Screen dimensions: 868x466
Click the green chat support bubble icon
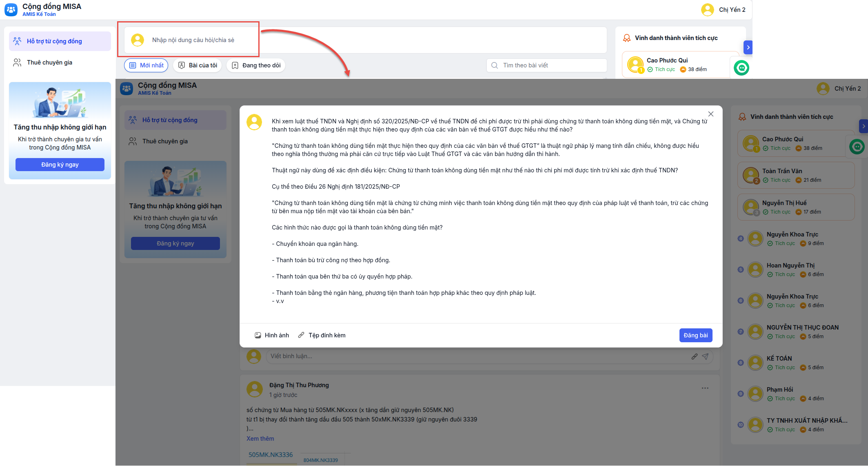pos(741,68)
